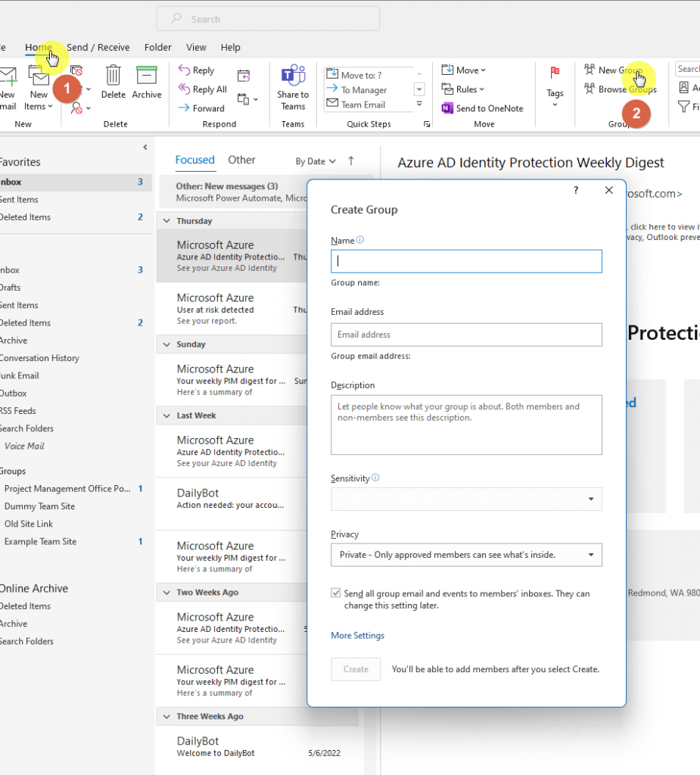Click the search magnifier icon
The width and height of the screenshot is (700, 775).
(x=176, y=19)
